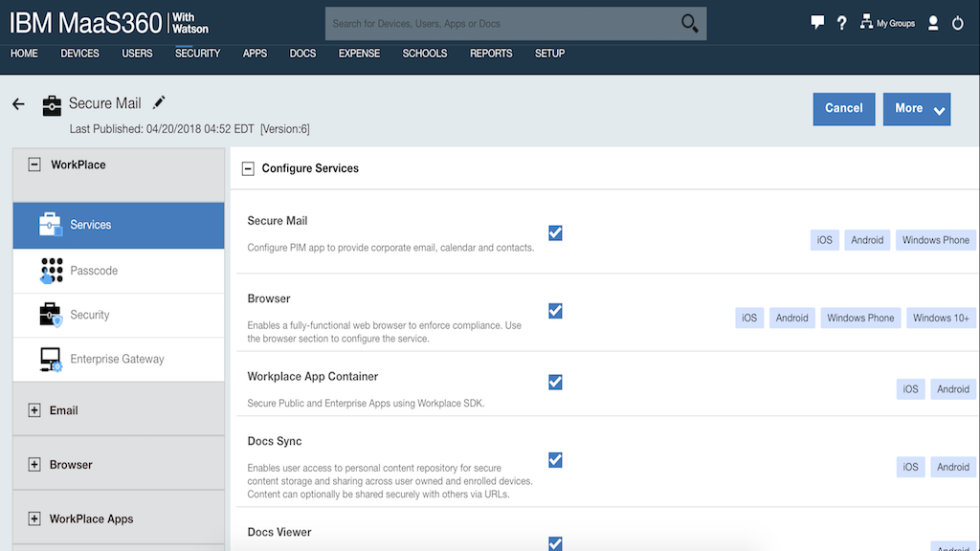Click the power logout icon
The image size is (980, 551).
pos(958,23)
